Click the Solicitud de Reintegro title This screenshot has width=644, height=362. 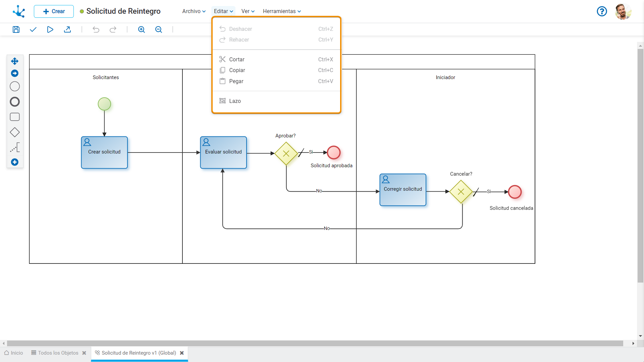(123, 11)
